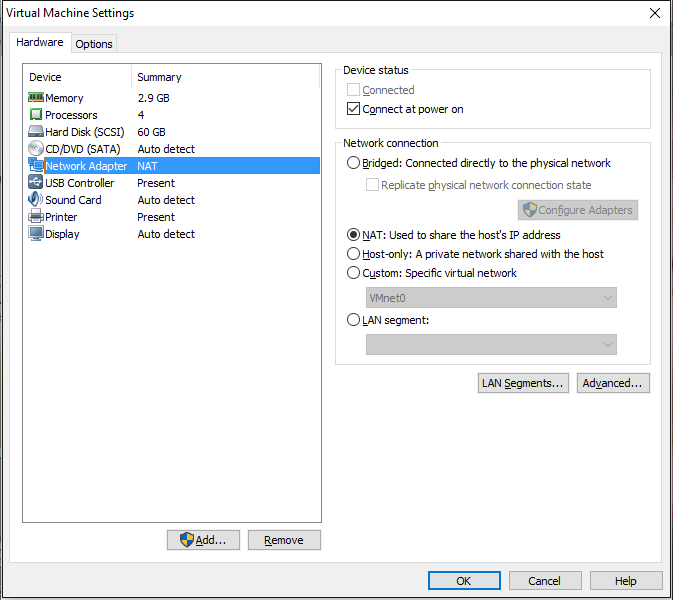
Task: Select the Sound Card speaker icon
Action: (x=36, y=200)
